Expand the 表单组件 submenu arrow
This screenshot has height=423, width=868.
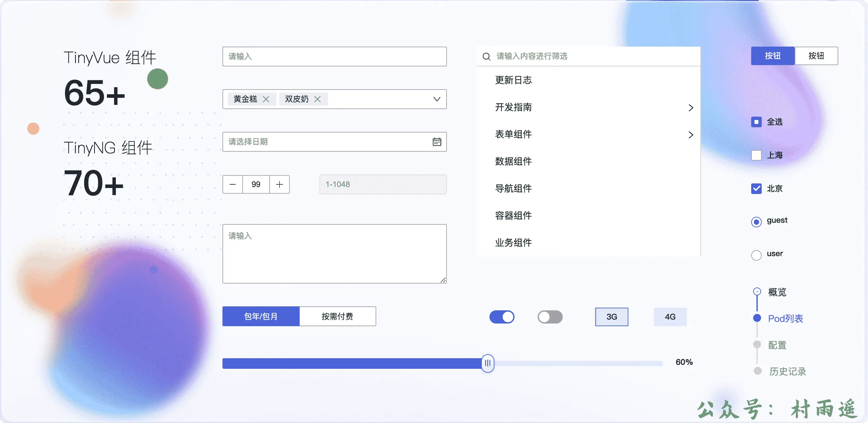691,135
